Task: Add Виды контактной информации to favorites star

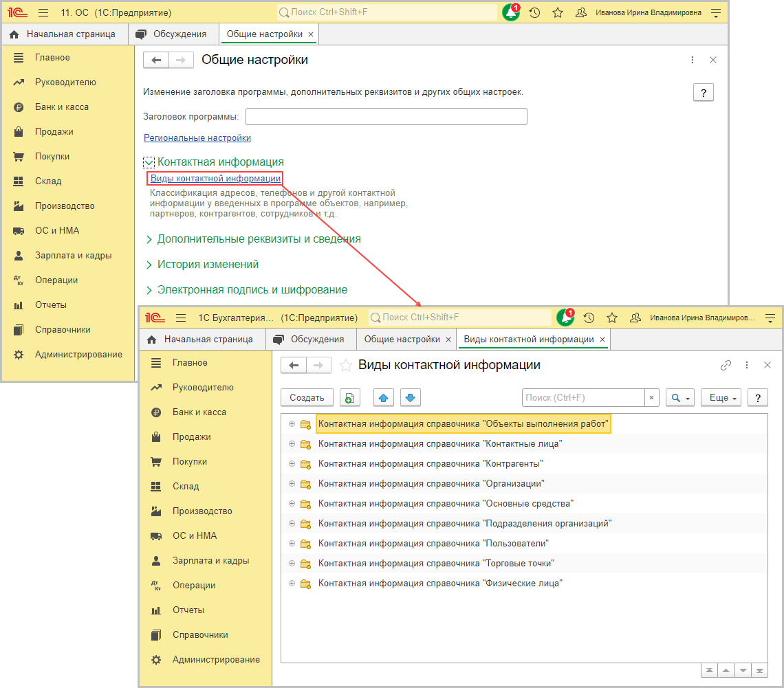Action: point(345,365)
